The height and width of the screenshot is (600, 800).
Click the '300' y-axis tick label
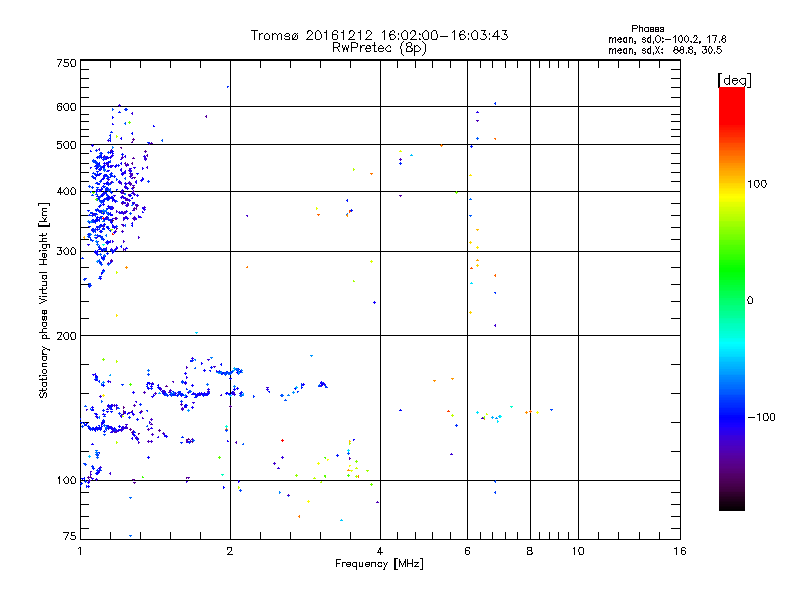(67, 252)
